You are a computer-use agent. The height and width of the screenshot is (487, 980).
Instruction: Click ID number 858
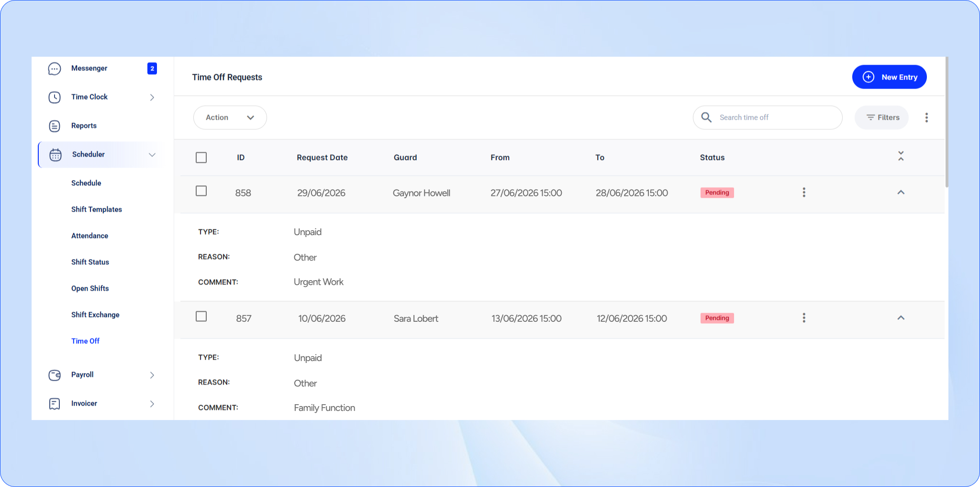[243, 193]
